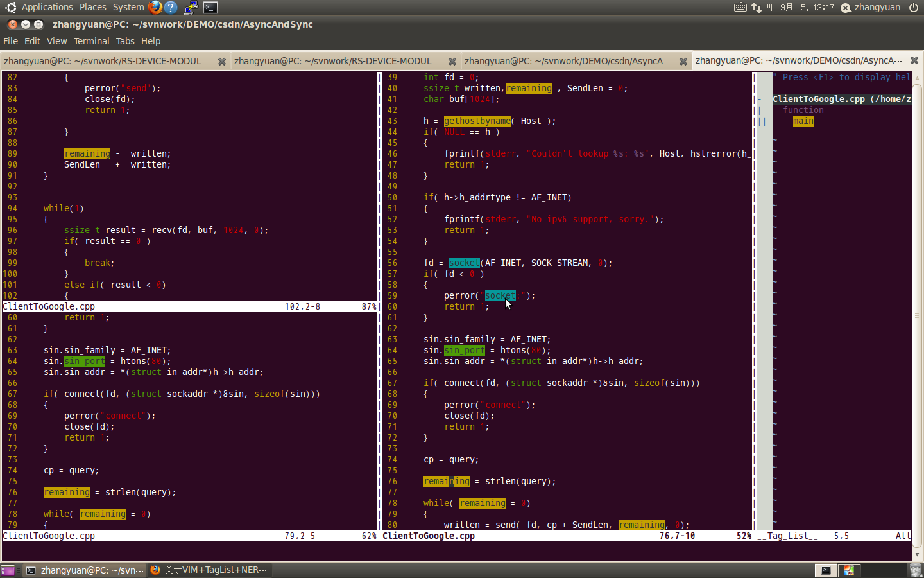Click "while(1)" on line 94
This screenshot has width=924, height=578.
[64, 209]
